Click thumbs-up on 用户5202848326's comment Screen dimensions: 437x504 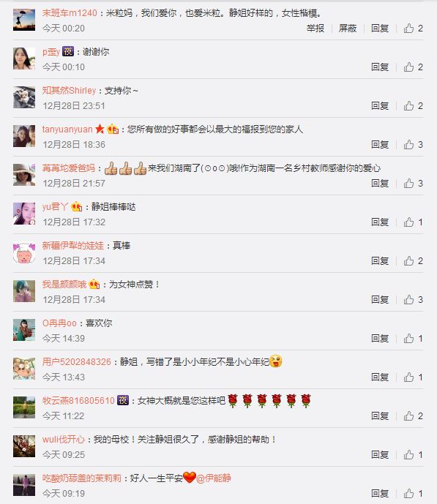(x=413, y=377)
